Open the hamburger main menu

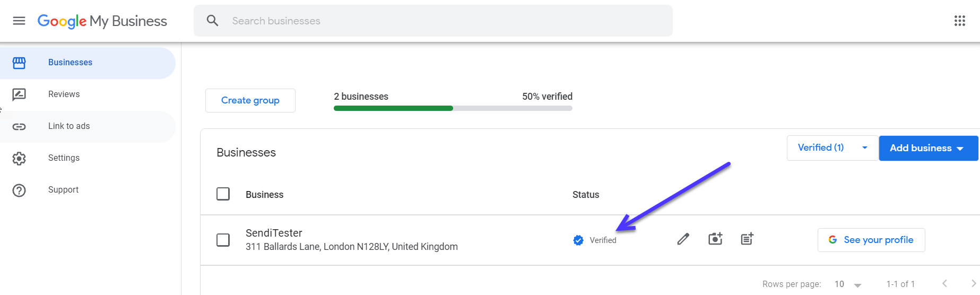click(x=19, y=21)
